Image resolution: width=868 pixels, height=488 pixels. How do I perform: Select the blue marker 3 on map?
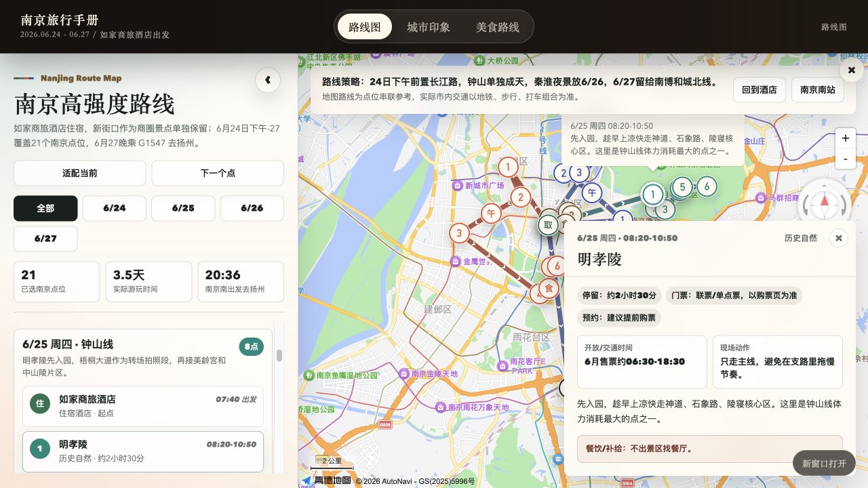click(x=578, y=172)
